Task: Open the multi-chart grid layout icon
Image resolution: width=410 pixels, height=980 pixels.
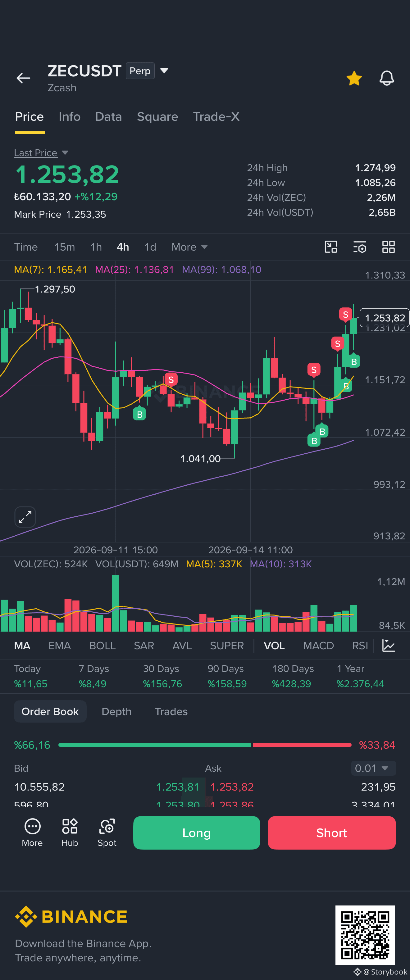Action: [x=388, y=247]
